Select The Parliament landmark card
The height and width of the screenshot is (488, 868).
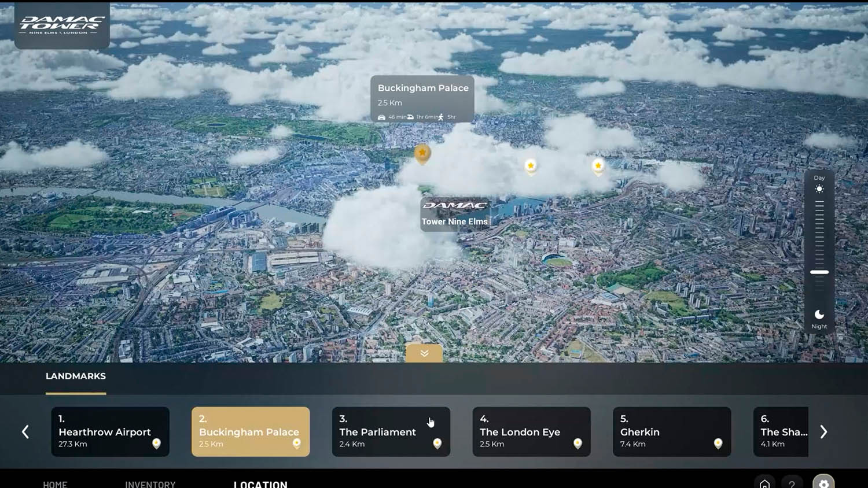coord(391,432)
